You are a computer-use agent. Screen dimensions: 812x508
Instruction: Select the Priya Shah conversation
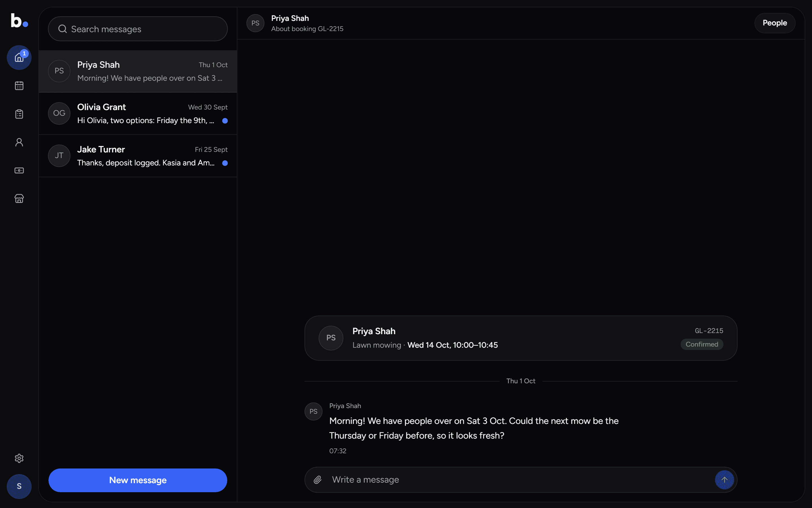[x=138, y=71]
